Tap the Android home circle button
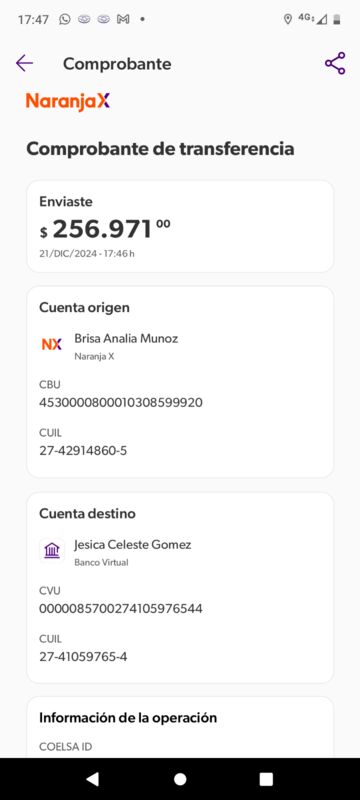 180,779
